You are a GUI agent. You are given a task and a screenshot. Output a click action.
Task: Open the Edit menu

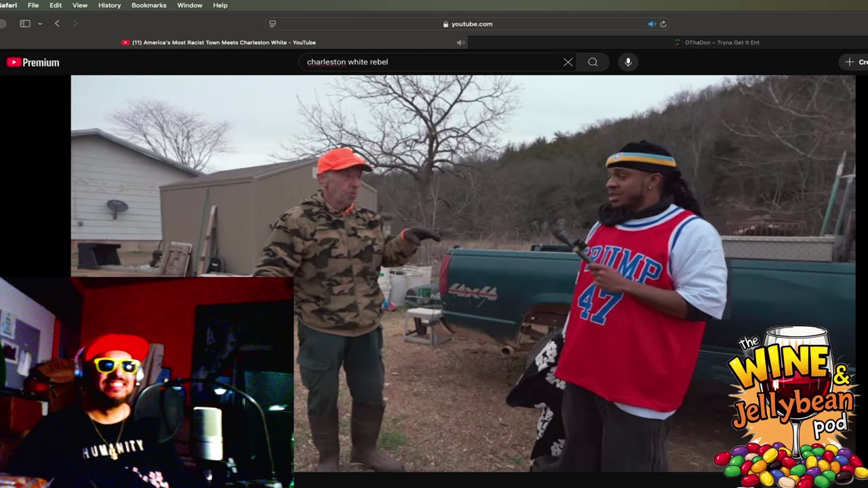(x=56, y=5)
